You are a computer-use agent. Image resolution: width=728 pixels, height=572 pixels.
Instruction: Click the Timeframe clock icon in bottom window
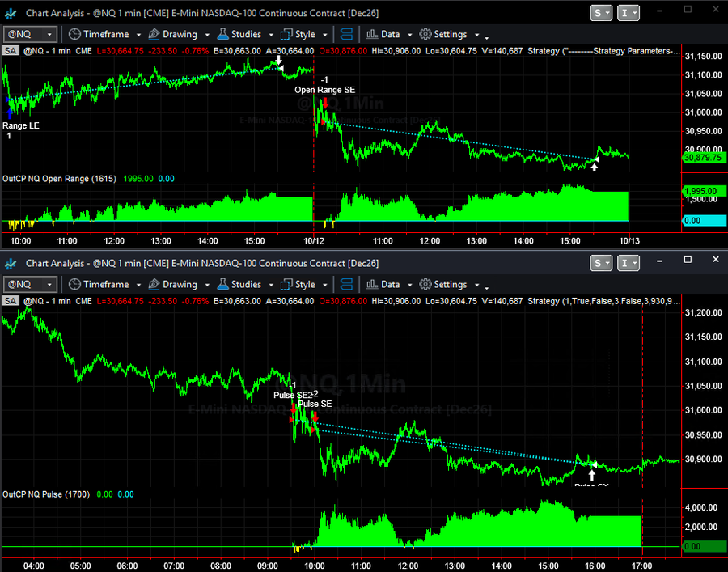74,285
